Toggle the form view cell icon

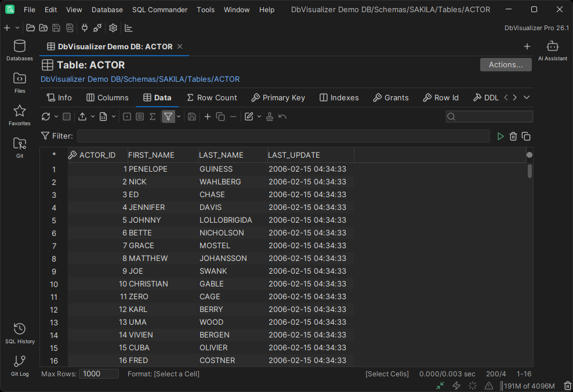coord(127,117)
